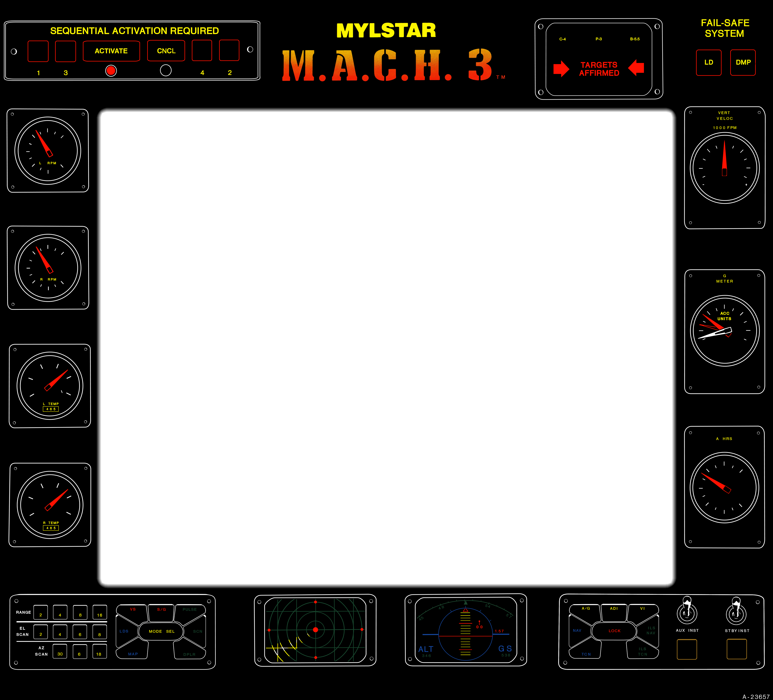Viewport: 773px width, 700px height.
Task: Click the central MODE SEL button
Action: pyautogui.click(x=161, y=631)
